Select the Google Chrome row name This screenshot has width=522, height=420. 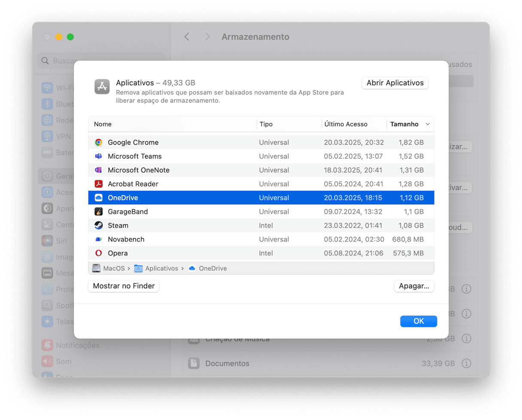pyautogui.click(x=133, y=143)
